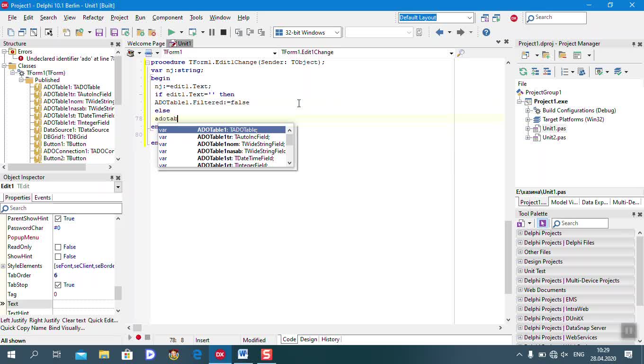Click Remove project folder icon in Project Manager

click(x=563, y=55)
